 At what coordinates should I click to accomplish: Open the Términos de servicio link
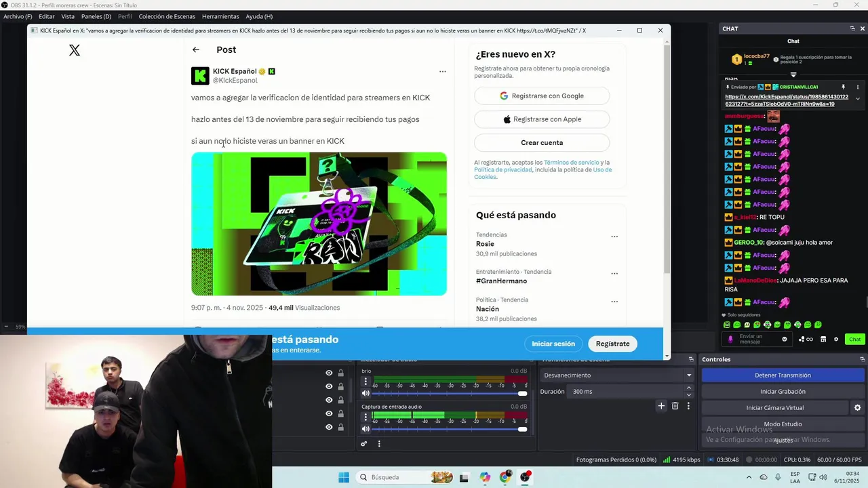pos(572,163)
